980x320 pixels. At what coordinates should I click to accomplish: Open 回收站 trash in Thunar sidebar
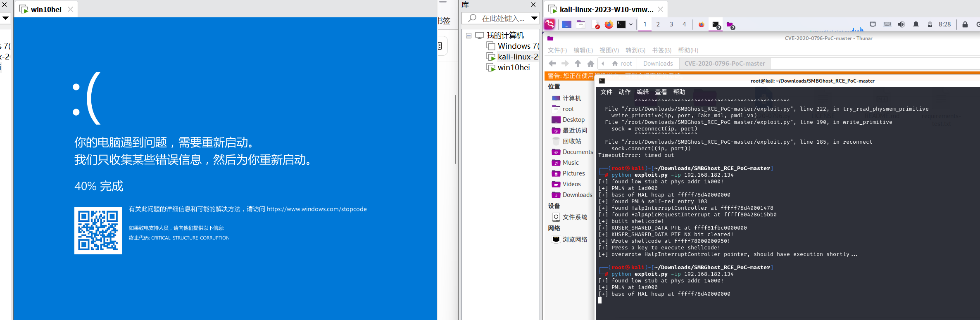click(x=572, y=141)
